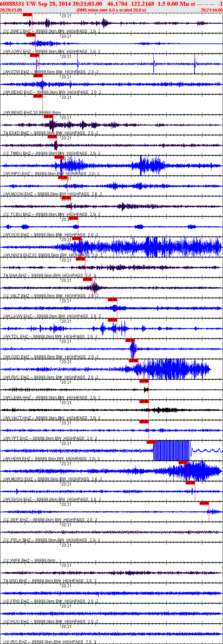
Task: Select the pick marker on the UW.OSD trace
Action: click(x=130, y=340)
